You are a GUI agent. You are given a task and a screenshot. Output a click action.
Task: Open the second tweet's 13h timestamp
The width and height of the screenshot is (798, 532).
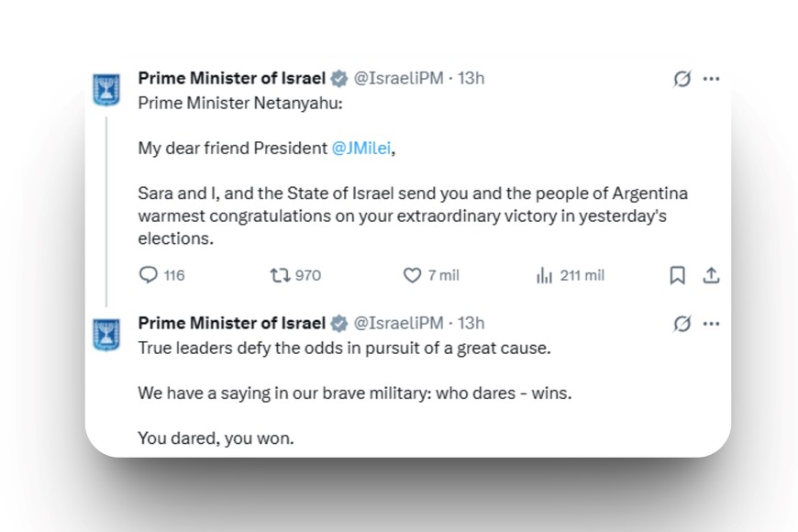471,323
